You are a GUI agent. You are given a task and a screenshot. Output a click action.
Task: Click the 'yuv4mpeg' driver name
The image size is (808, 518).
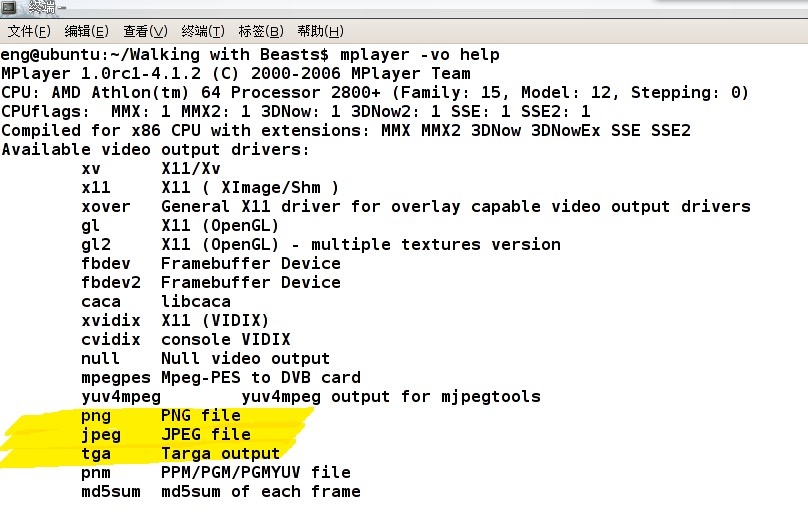(x=121, y=397)
